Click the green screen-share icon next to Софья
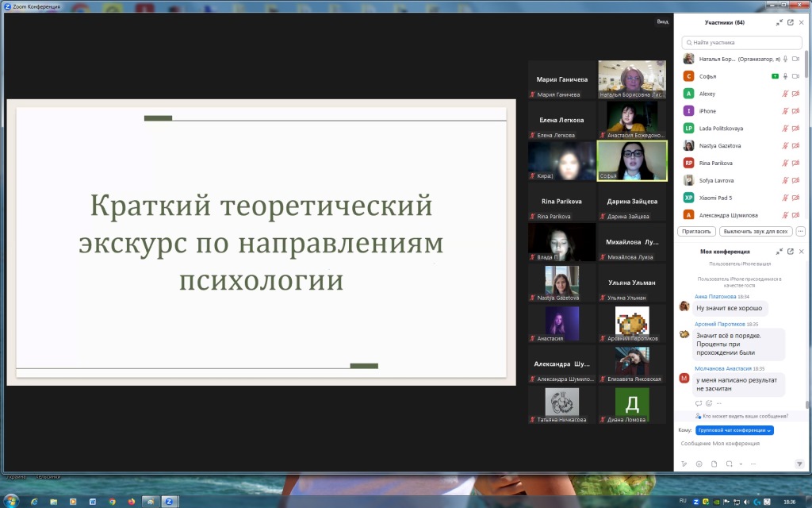 pos(775,76)
